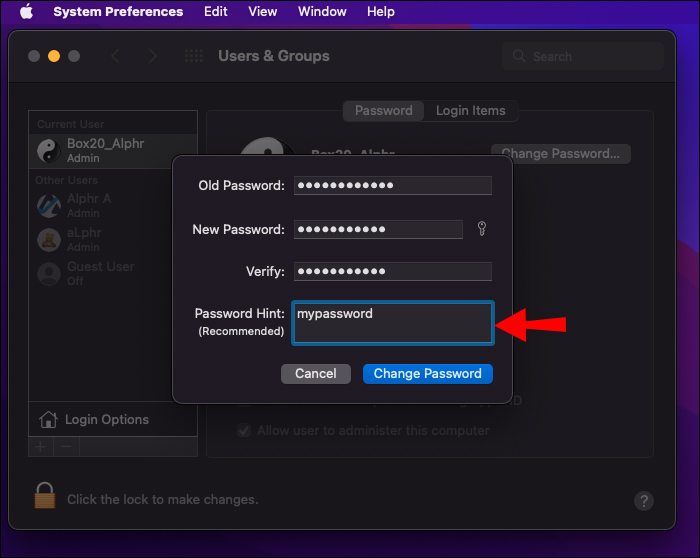Confirm with the Change Password button
Image resolution: width=700 pixels, height=558 pixels.
427,374
